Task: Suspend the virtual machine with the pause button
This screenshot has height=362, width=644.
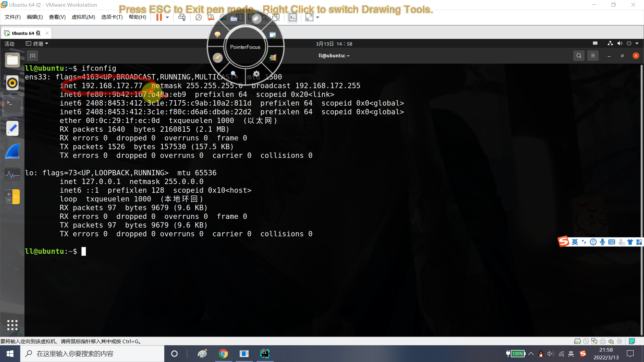Action: pyautogui.click(x=159, y=17)
